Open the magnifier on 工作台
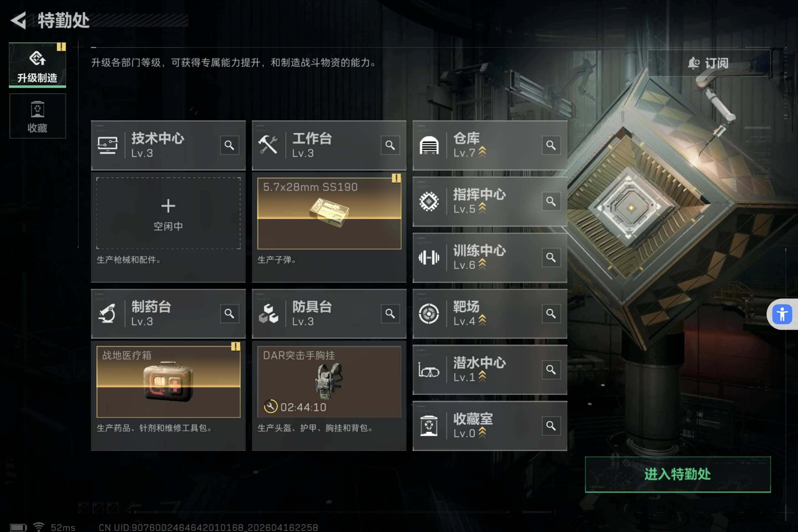This screenshot has width=798, height=532. 390,145
